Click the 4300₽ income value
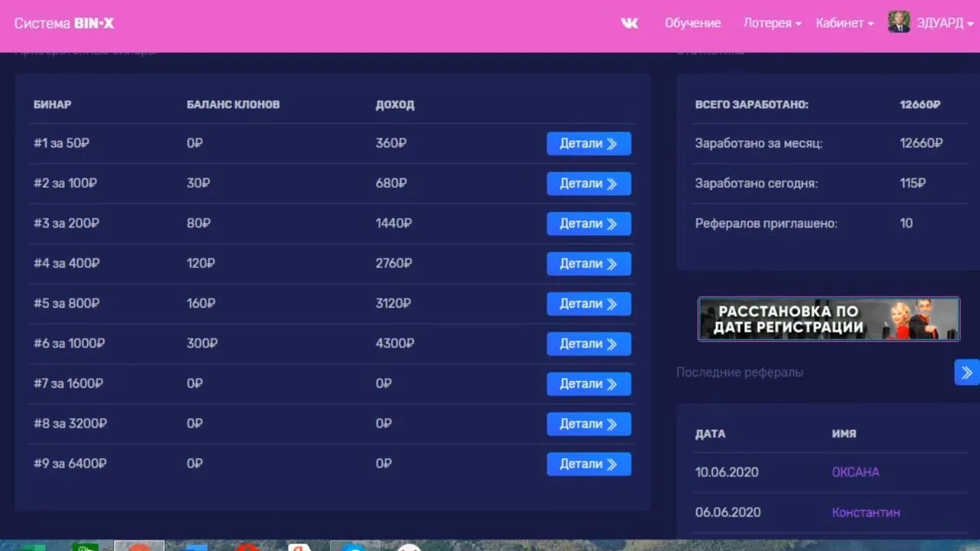Viewport: 980px width, 551px height. 395,344
